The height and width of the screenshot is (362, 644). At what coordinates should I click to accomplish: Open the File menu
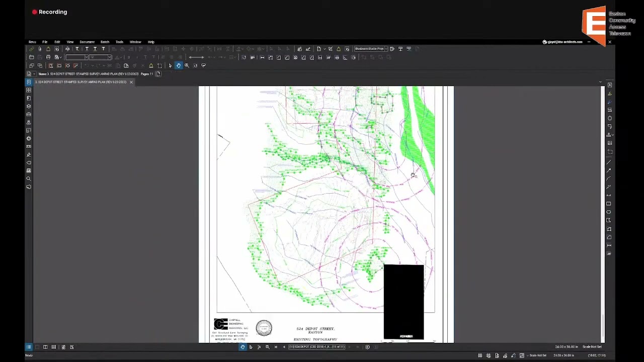pyautogui.click(x=45, y=42)
